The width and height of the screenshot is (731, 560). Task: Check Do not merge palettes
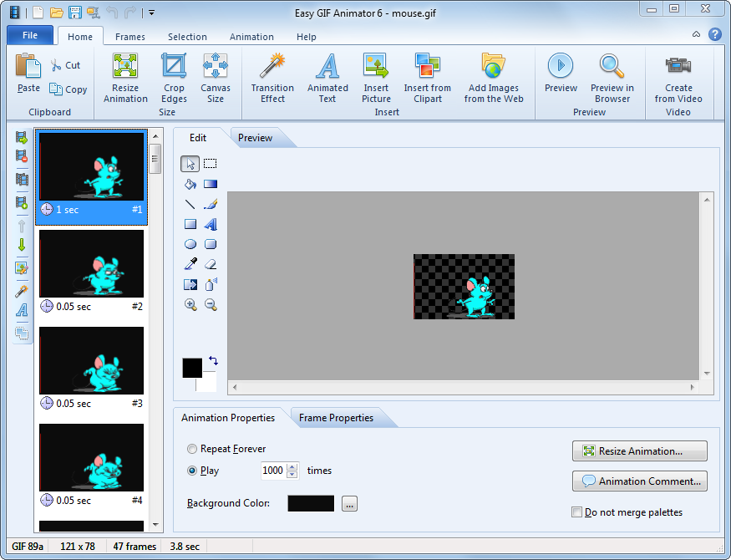(x=576, y=512)
